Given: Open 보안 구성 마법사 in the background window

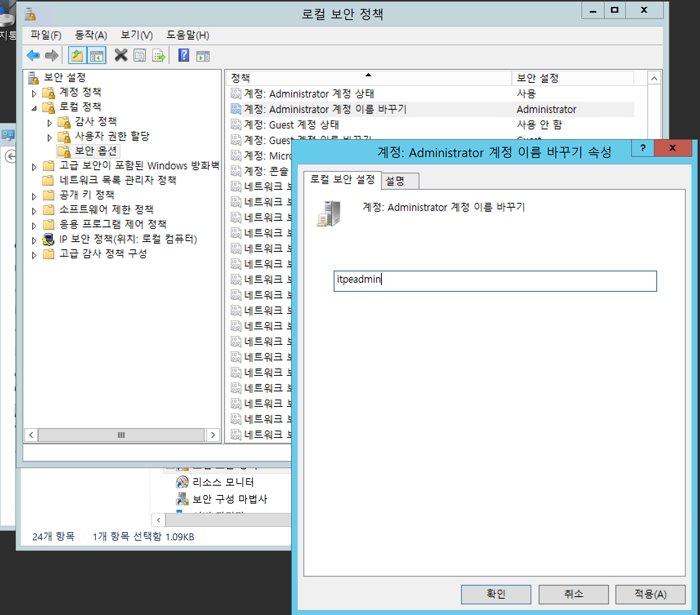Looking at the screenshot, I should [230, 499].
